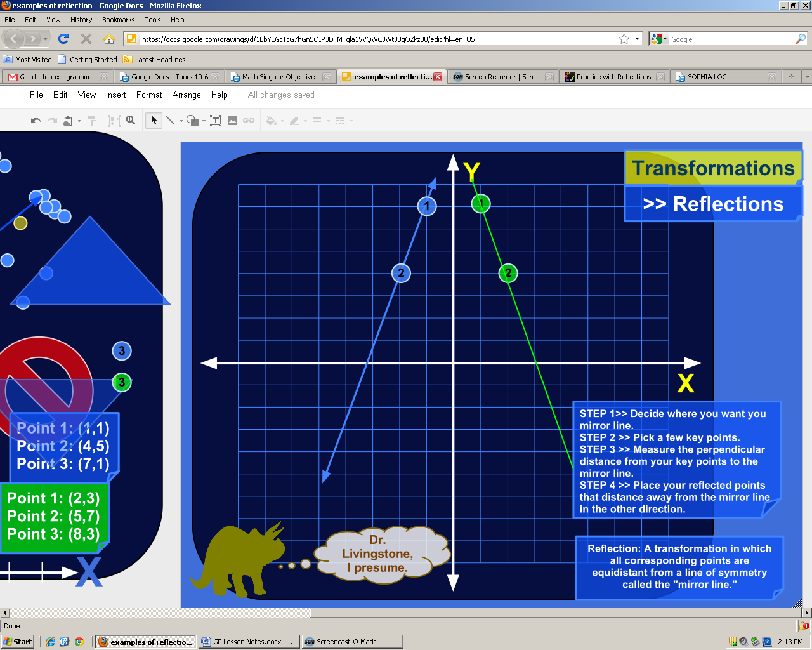Choose the Shape tool
The image size is (812, 650).
(x=192, y=121)
